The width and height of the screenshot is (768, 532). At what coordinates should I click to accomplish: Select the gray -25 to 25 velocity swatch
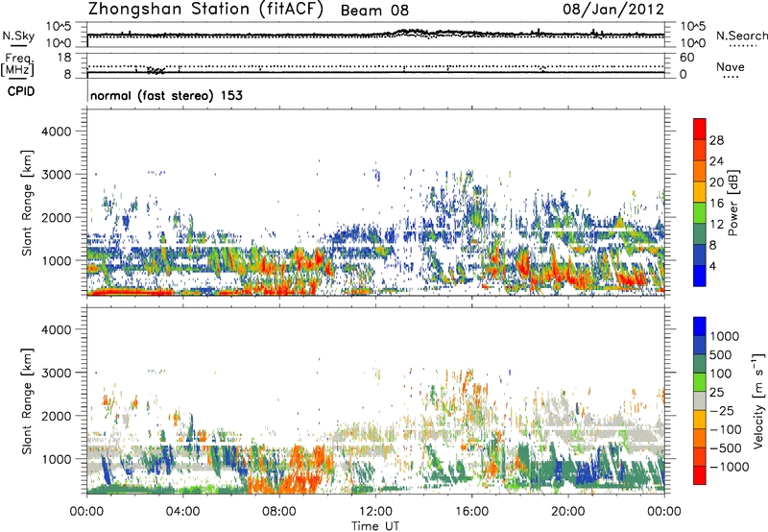700,401
